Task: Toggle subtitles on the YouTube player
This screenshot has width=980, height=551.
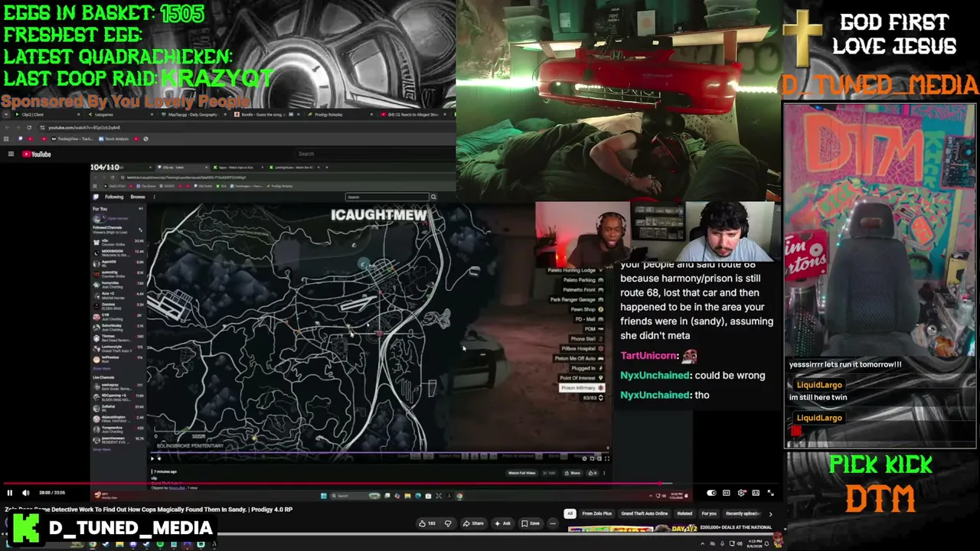Action: coord(726,493)
